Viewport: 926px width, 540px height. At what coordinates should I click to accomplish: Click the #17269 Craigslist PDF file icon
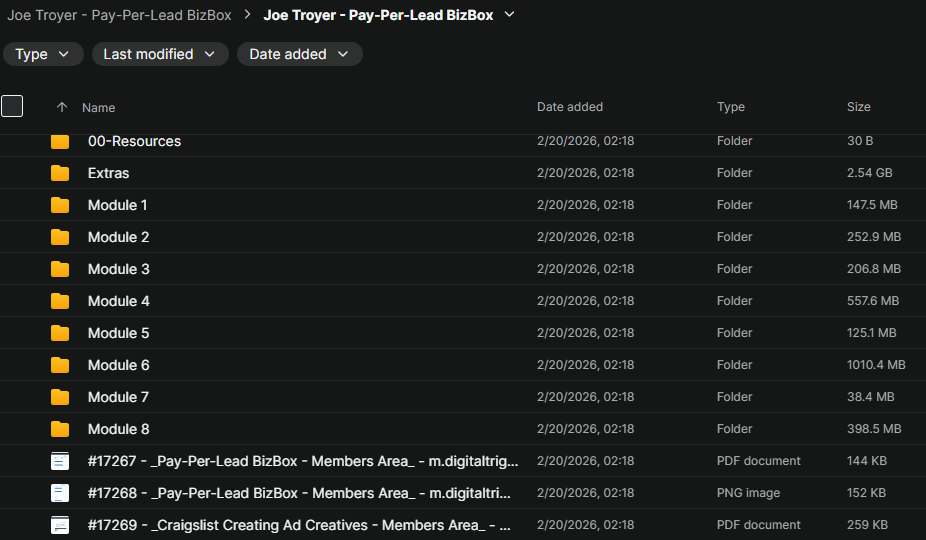point(60,525)
